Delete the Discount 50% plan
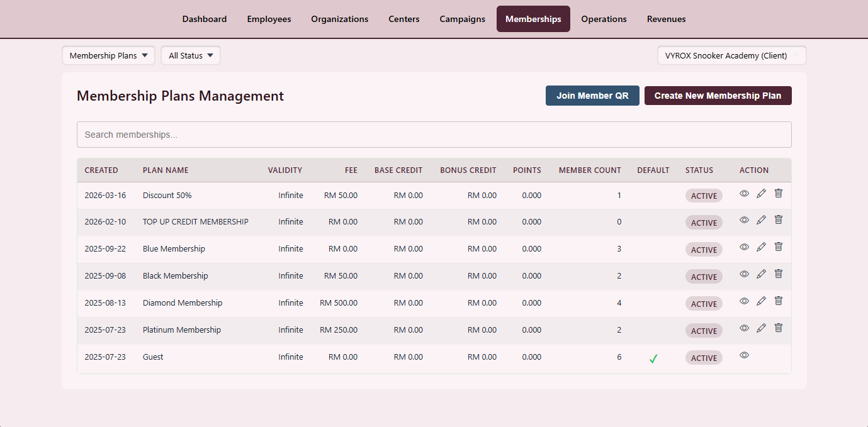 pos(778,194)
